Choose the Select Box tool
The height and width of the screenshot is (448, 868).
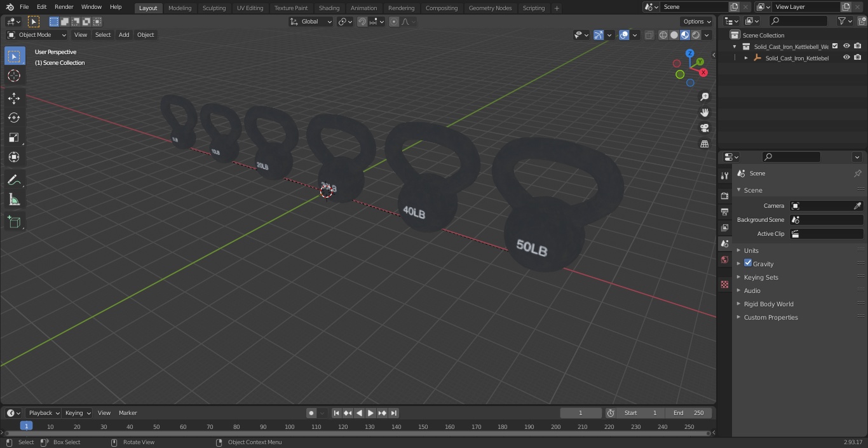(x=14, y=56)
